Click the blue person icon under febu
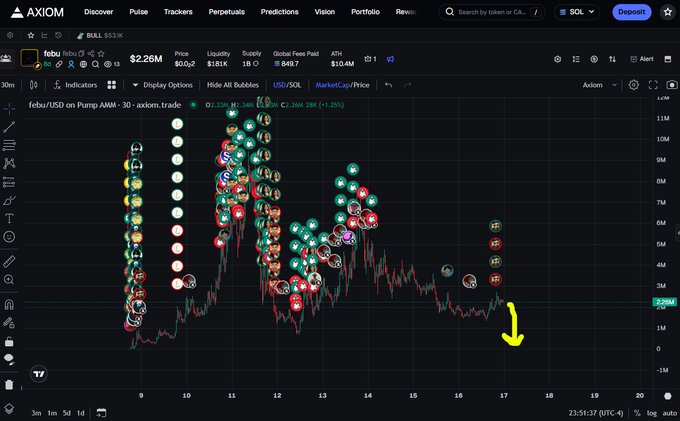Screen dimensions: 680x421 click(71, 64)
